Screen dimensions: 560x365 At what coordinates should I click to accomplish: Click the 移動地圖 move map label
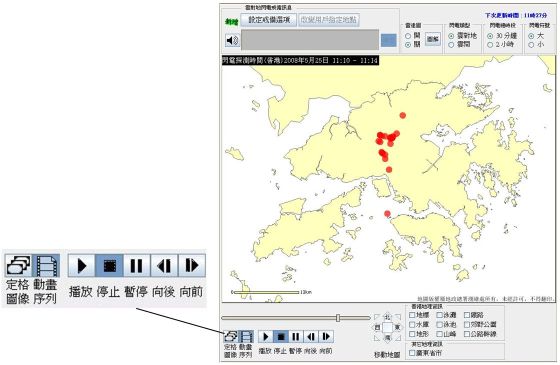(x=387, y=355)
